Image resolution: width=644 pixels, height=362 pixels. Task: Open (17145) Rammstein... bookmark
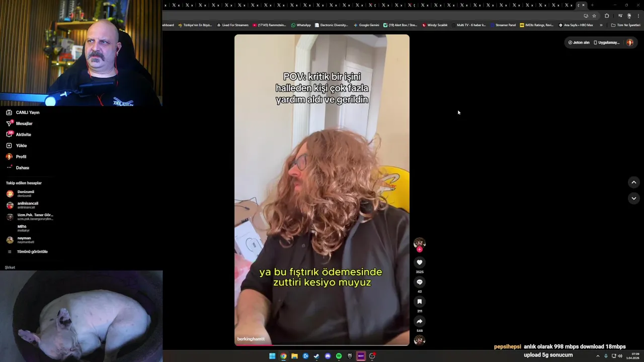[269, 25]
